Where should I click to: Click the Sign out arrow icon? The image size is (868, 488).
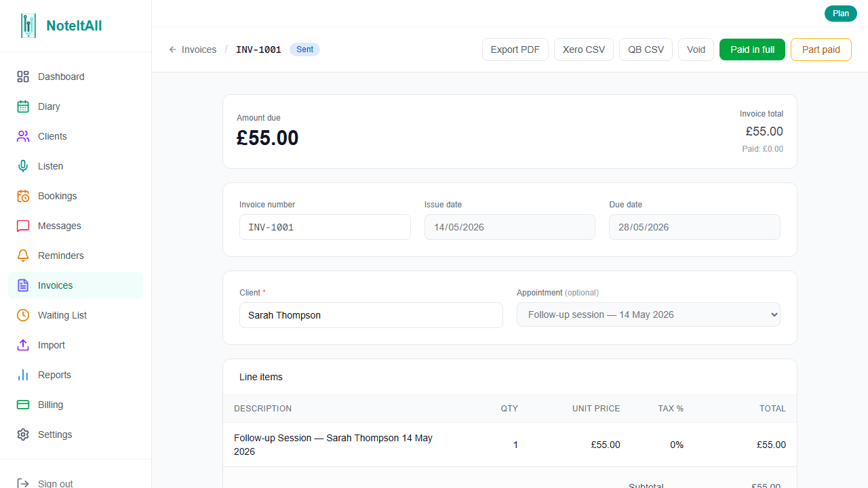[x=23, y=483]
